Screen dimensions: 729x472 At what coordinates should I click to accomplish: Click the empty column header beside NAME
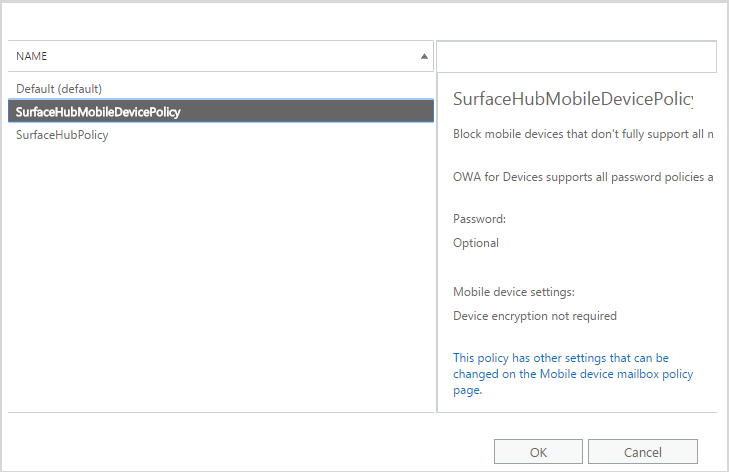click(x=576, y=57)
